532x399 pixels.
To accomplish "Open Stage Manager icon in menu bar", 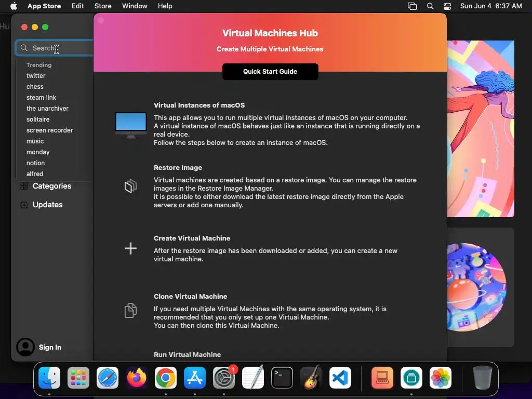I will (x=412, y=6).
